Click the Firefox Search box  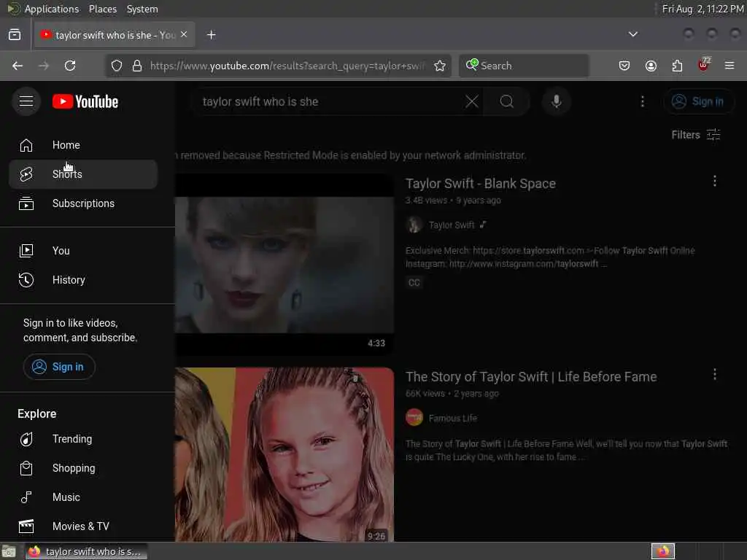pyautogui.click(x=524, y=66)
